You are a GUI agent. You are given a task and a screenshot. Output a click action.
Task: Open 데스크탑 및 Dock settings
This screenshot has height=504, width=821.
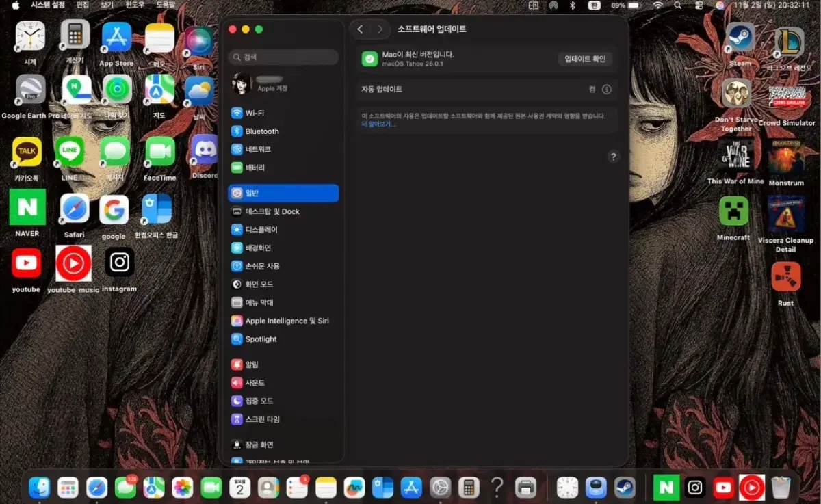pyautogui.click(x=283, y=211)
